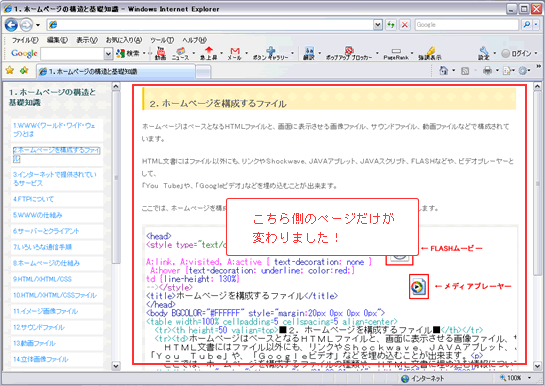Viewport: 545px width, 386px height.
Task: Open the ファイル(F) menu
Action: pyautogui.click(x=25, y=40)
